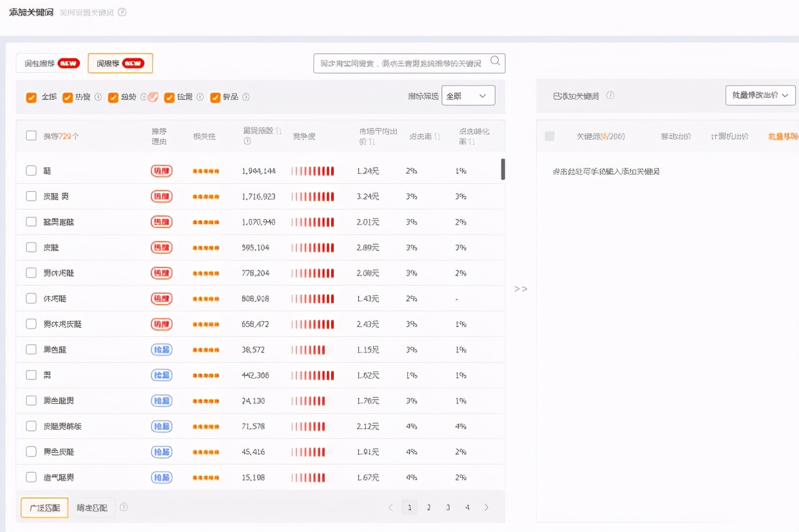Click the question mark help icon next to page title
Screen dimensions: 799x532
pyautogui.click(x=121, y=12)
